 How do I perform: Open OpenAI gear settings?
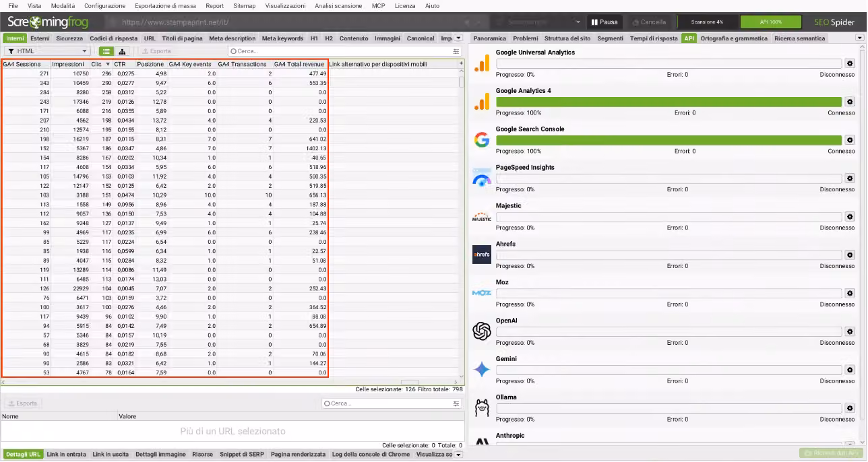850,332
